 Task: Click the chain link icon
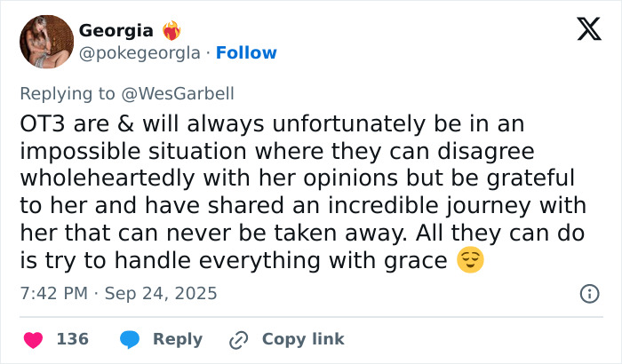238,339
